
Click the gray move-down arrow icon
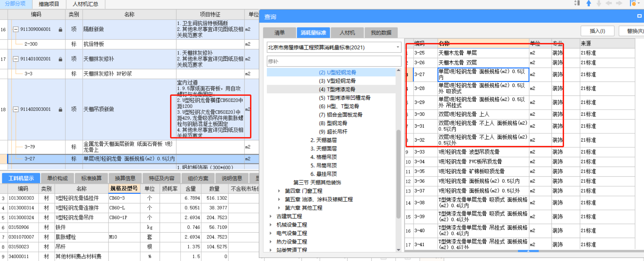click(599, 3)
